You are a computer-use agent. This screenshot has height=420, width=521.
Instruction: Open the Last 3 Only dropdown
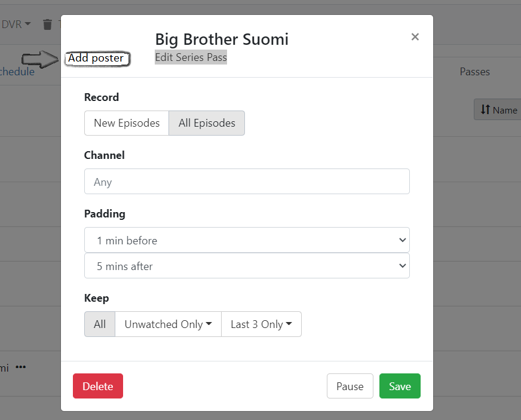point(261,324)
